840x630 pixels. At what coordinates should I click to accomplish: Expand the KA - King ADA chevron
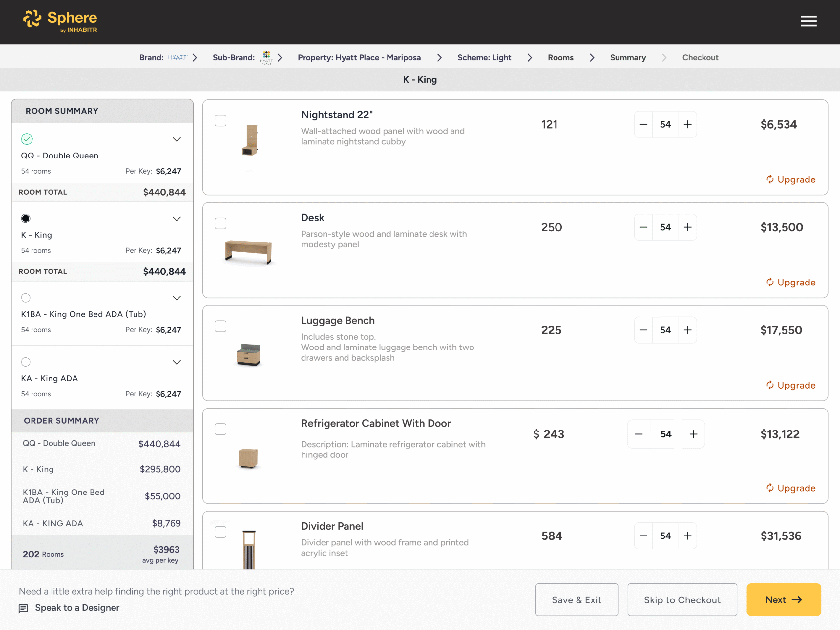[177, 362]
